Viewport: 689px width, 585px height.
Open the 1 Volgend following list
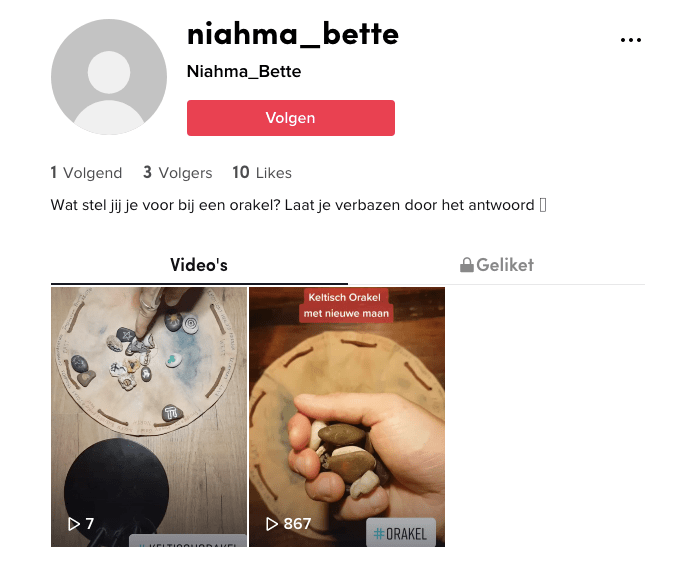pos(86,173)
